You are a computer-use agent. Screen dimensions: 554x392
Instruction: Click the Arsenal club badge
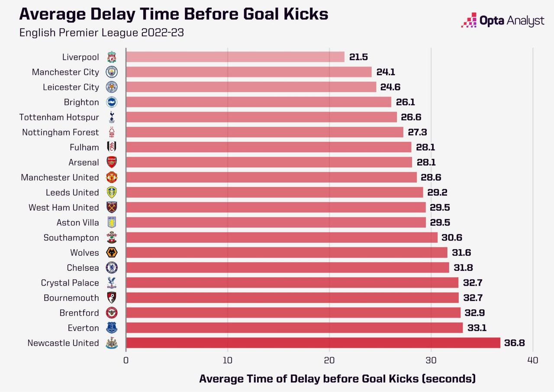(x=112, y=162)
